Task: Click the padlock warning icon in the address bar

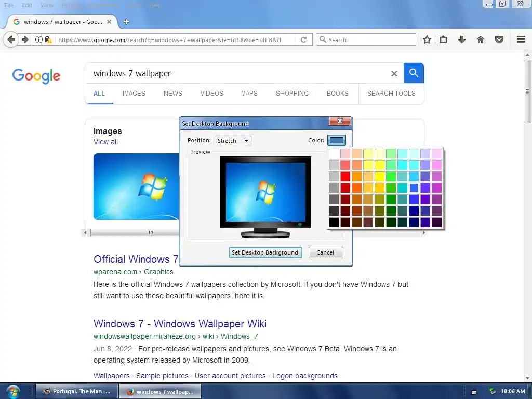Action: [x=48, y=39]
